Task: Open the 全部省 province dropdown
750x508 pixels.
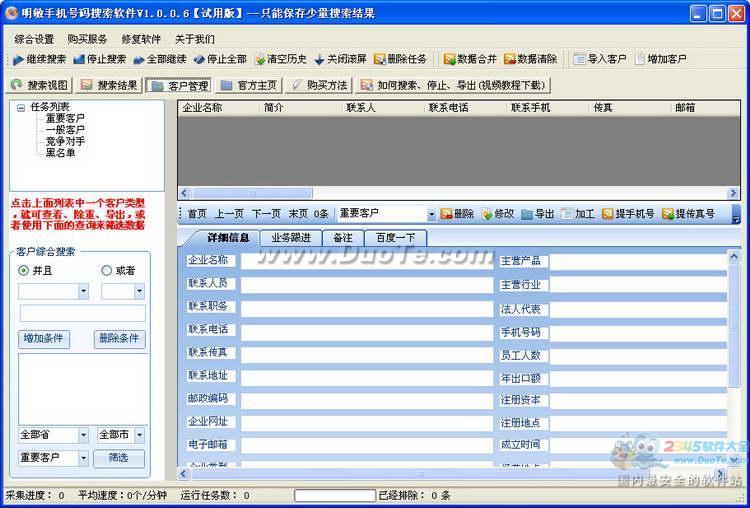Action: 83,435
